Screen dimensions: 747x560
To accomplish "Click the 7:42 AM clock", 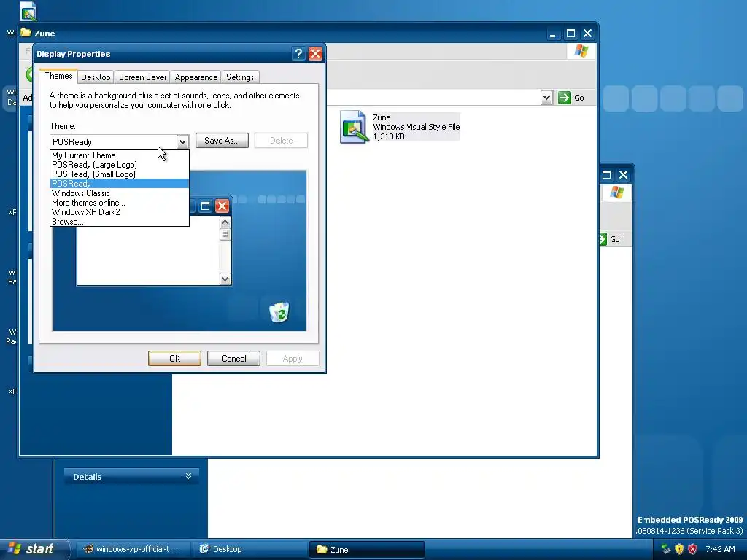I will click(x=720, y=549).
